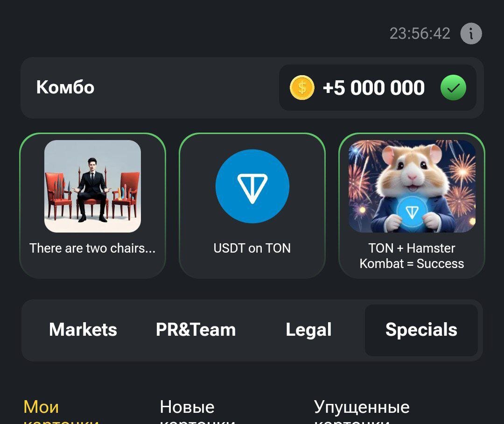Tap the +5 000 000 reward amount
Screen dimensions: 504x424
[373, 87]
